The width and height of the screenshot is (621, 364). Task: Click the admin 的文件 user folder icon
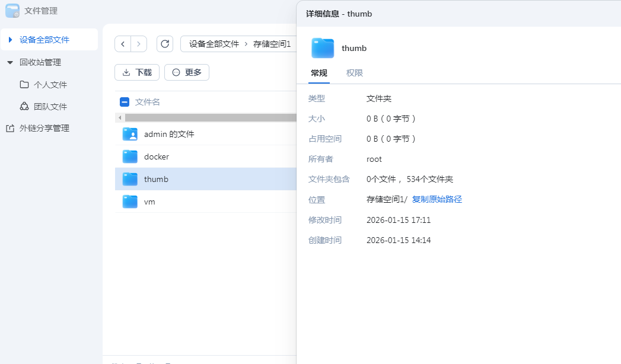click(x=130, y=134)
